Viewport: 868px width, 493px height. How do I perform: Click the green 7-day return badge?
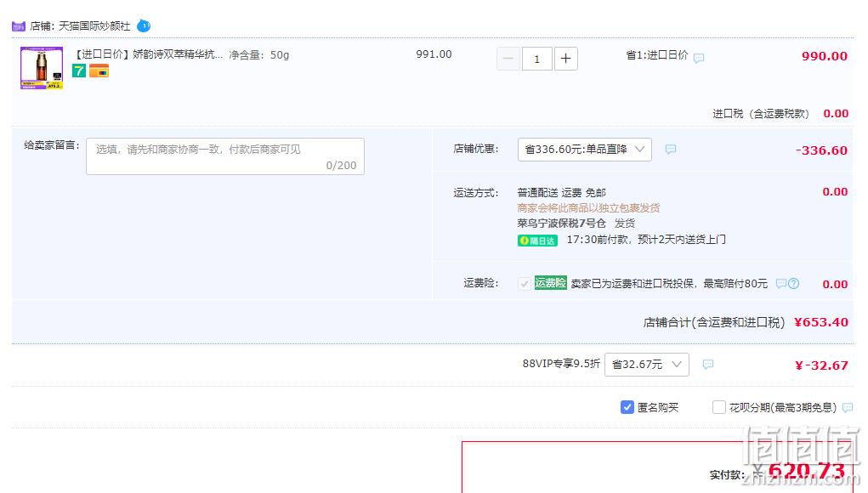(78, 71)
